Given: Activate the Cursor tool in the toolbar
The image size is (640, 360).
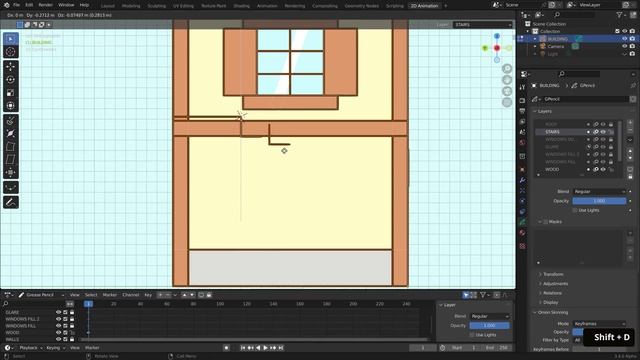Looking at the screenshot, I should coord(11,52).
